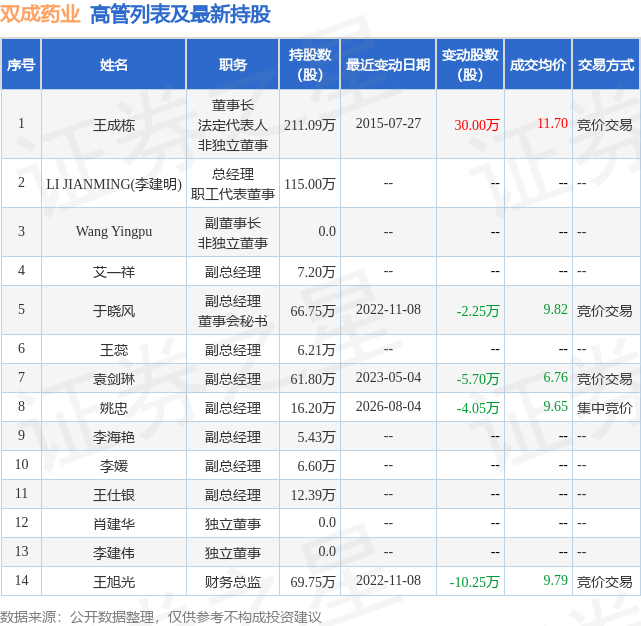The image size is (641, 626).
Task: Click the 董事会秘书 position text
Action: [233, 321]
